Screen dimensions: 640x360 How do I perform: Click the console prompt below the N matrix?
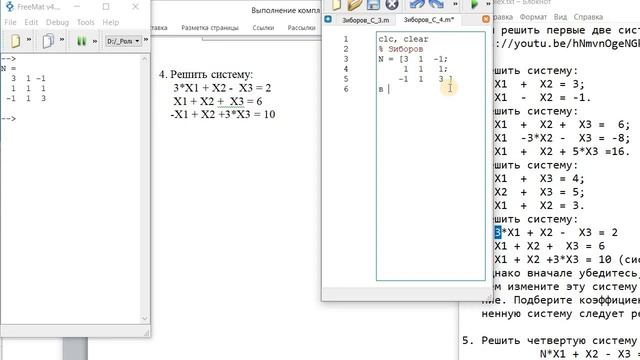coord(9,118)
